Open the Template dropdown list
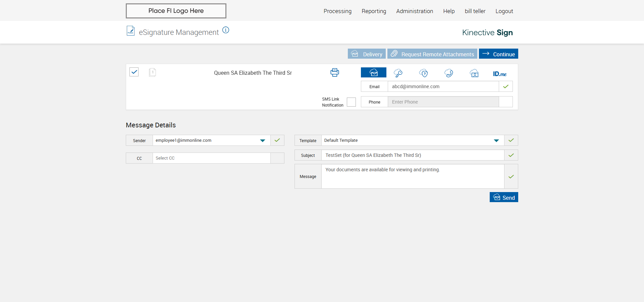The width and height of the screenshot is (644, 302). click(x=496, y=140)
